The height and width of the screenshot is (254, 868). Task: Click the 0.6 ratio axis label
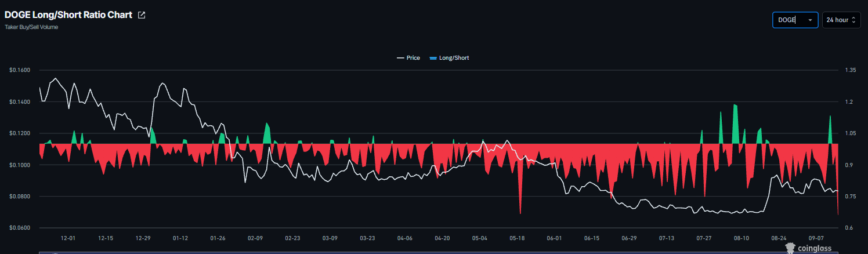click(x=849, y=228)
